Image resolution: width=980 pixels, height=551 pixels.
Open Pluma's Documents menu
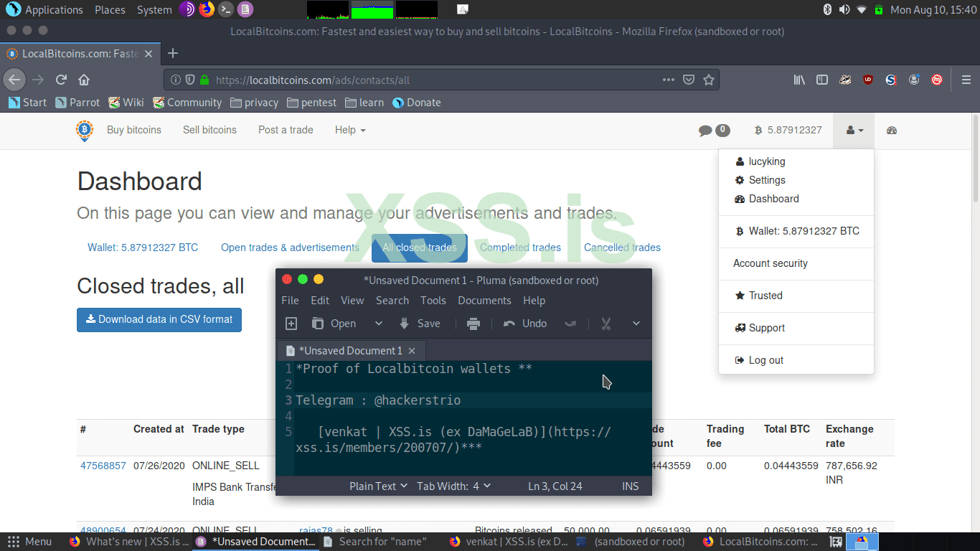pos(484,301)
